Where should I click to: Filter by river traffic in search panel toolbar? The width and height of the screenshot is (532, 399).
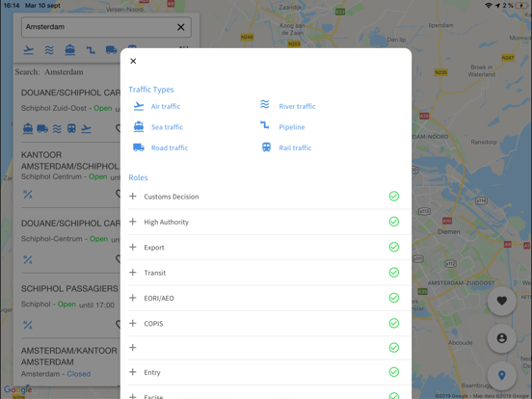[49, 50]
